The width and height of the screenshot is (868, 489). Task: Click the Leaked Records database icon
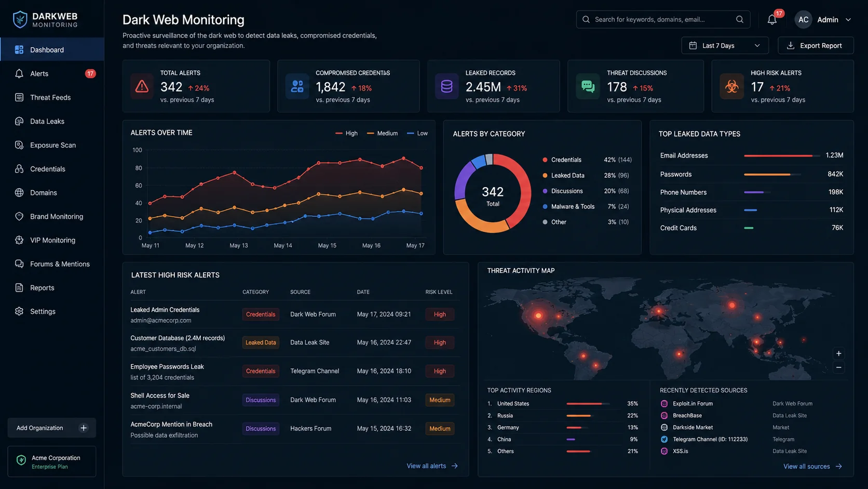click(446, 86)
